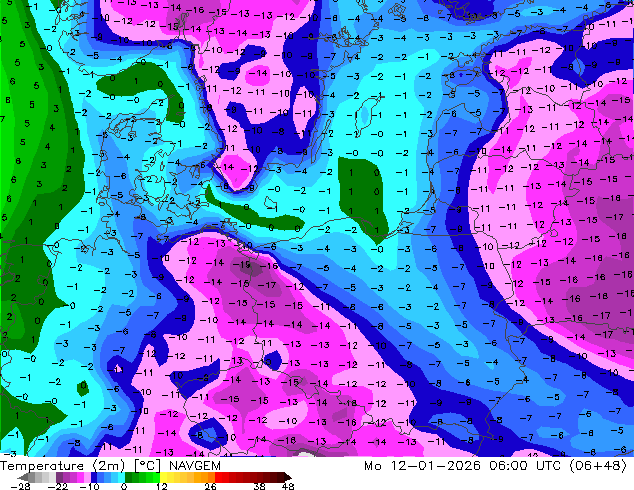Click the 0 label under the color legend

click(124, 486)
